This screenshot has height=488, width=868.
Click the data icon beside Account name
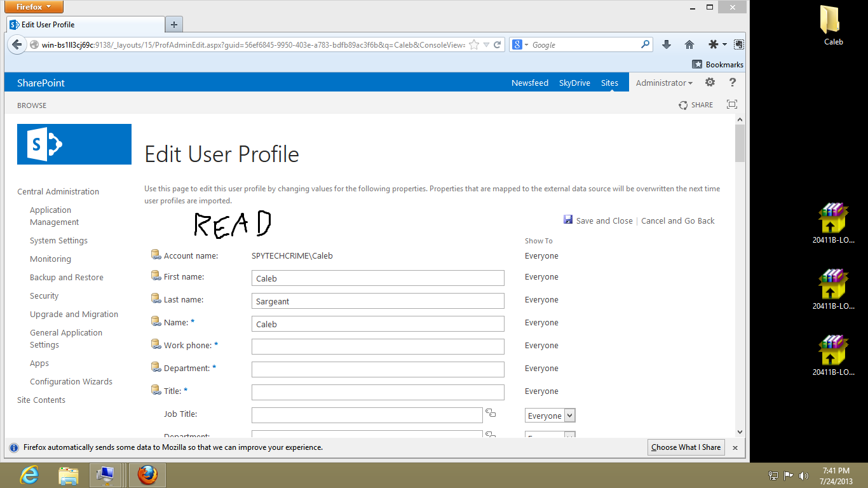click(156, 255)
